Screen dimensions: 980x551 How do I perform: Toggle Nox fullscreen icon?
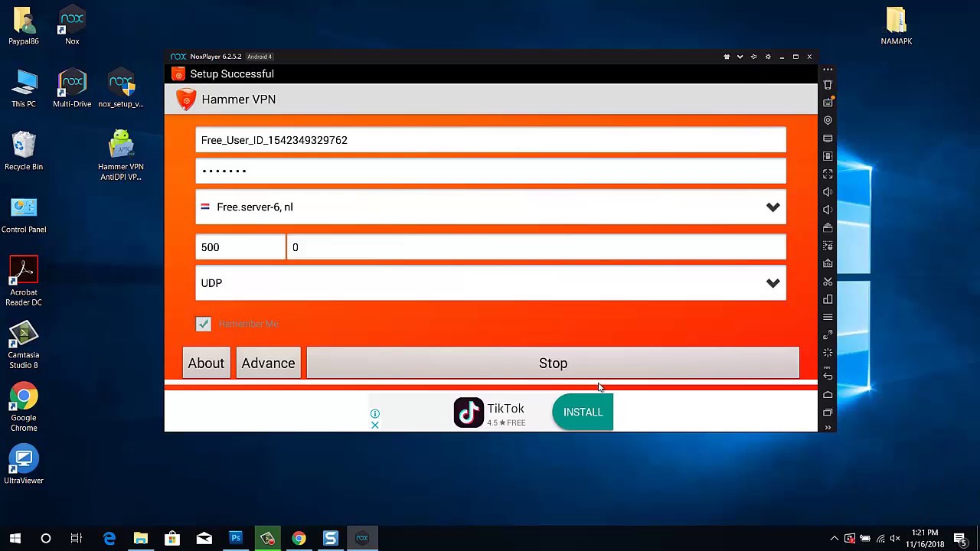click(828, 174)
